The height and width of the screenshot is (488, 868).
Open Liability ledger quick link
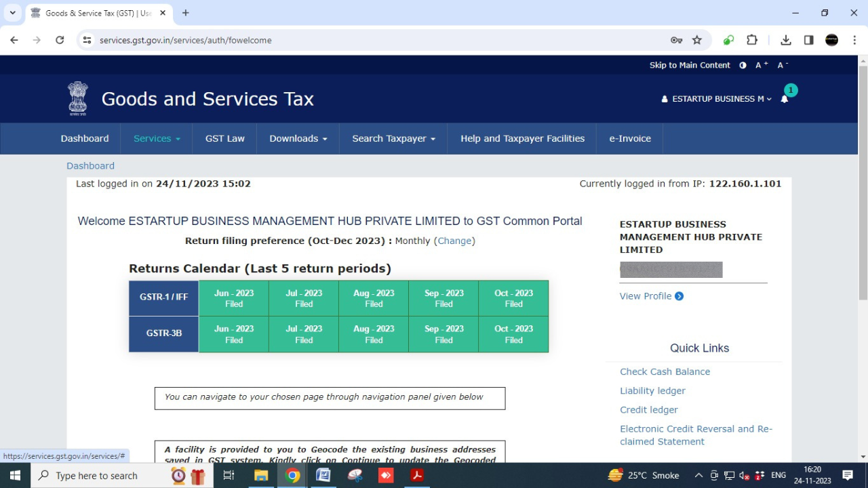[x=652, y=390]
